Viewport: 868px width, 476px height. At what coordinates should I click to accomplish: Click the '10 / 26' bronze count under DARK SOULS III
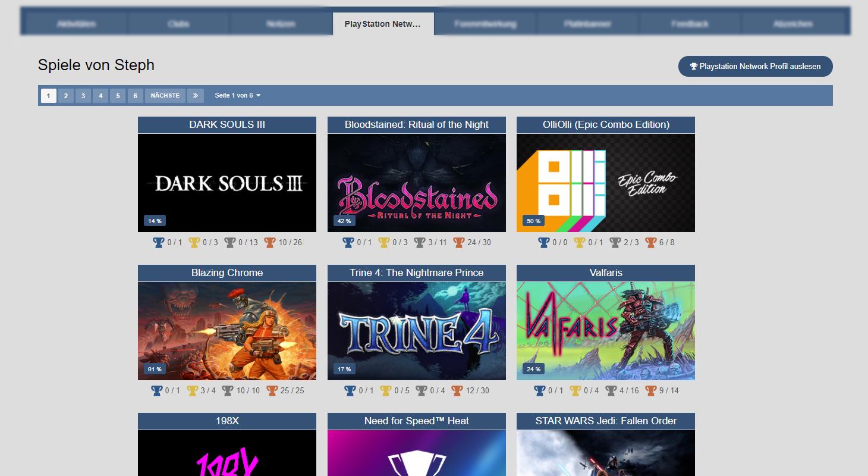pyautogui.click(x=290, y=242)
